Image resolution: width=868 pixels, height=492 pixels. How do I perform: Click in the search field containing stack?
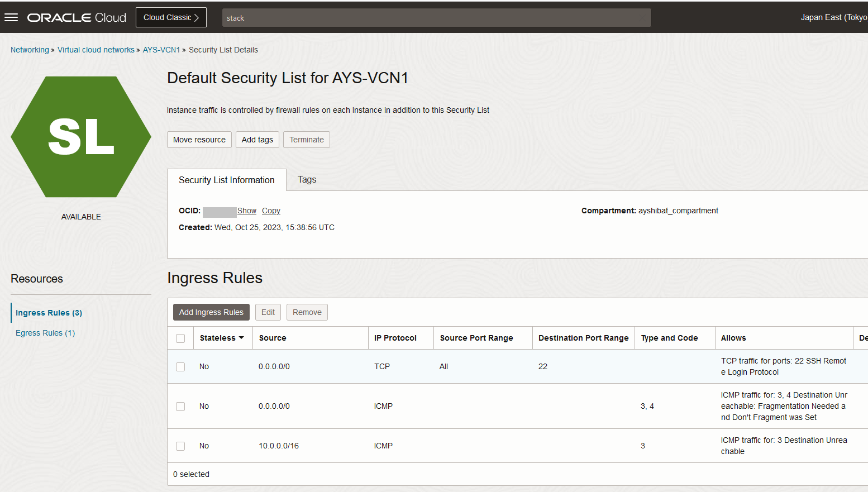point(436,18)
